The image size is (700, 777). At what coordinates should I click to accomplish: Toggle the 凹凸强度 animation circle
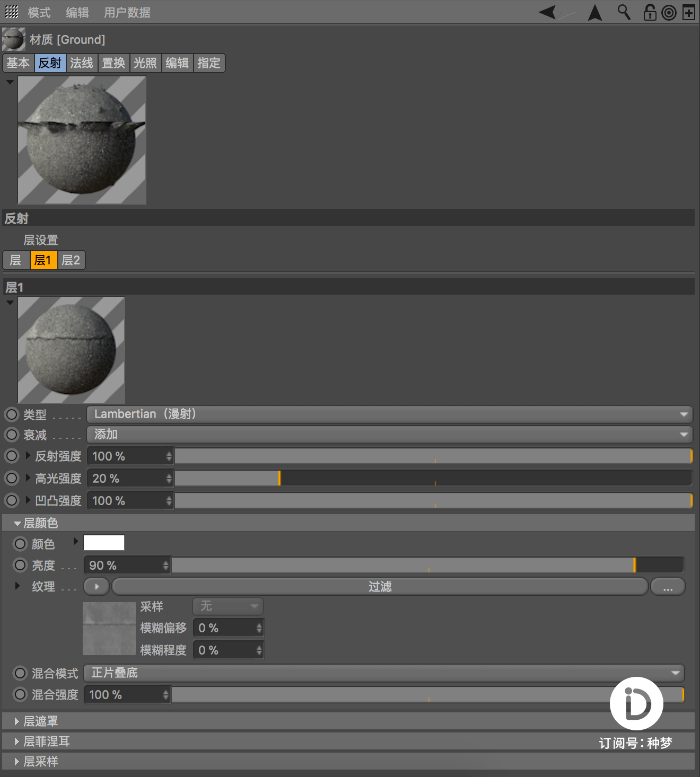(x=12, y=500)
